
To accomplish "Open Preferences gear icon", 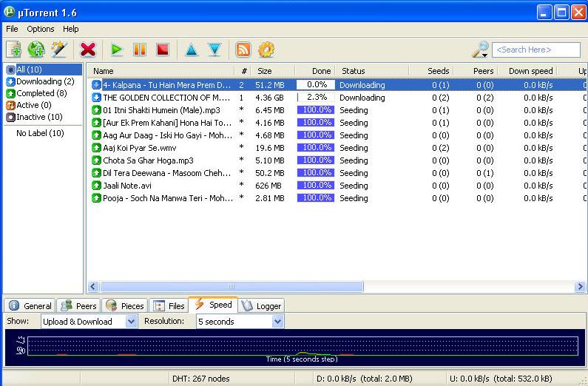I will click(266, 50).
